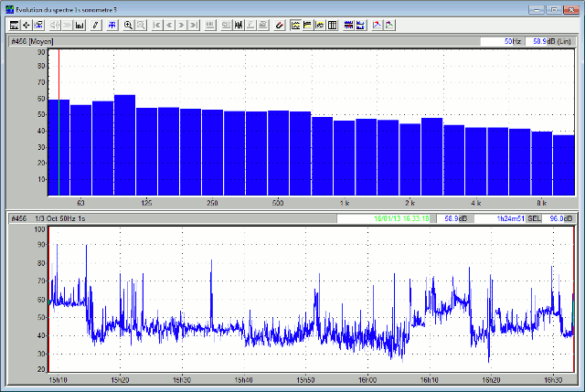The height and width of the screenshot is (392, 585).
Task: Click the greyed fast-forward chevrons icon
Action: click(67, 25)
